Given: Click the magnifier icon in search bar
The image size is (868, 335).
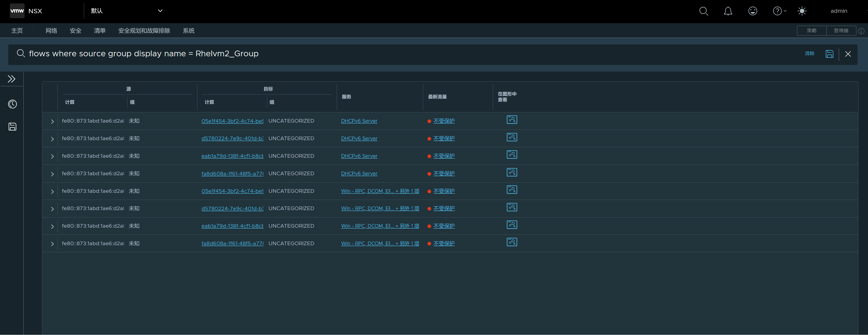Looking at the screenshot, I should coord(21,53).
